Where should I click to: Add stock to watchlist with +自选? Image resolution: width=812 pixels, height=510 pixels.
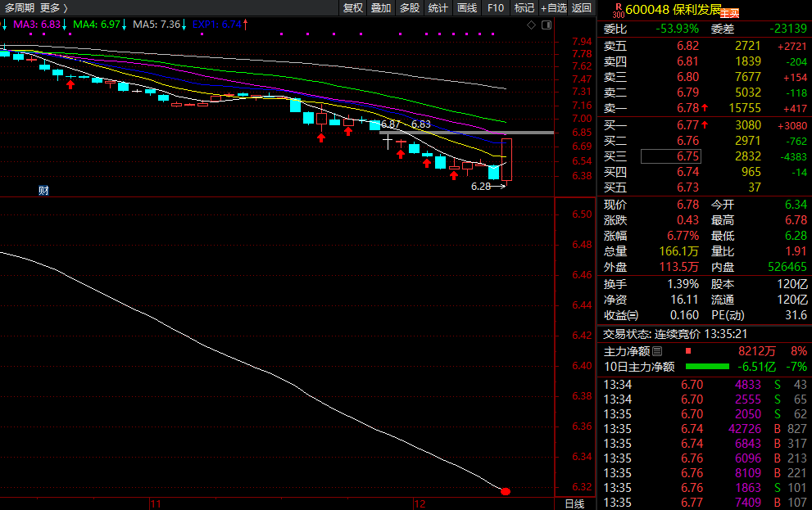(x=553, y=7)
